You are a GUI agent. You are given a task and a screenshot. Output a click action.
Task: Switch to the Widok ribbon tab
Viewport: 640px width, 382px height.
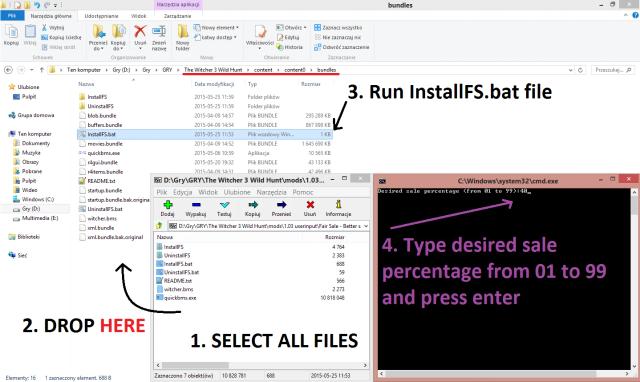click(x=138, y=16)
